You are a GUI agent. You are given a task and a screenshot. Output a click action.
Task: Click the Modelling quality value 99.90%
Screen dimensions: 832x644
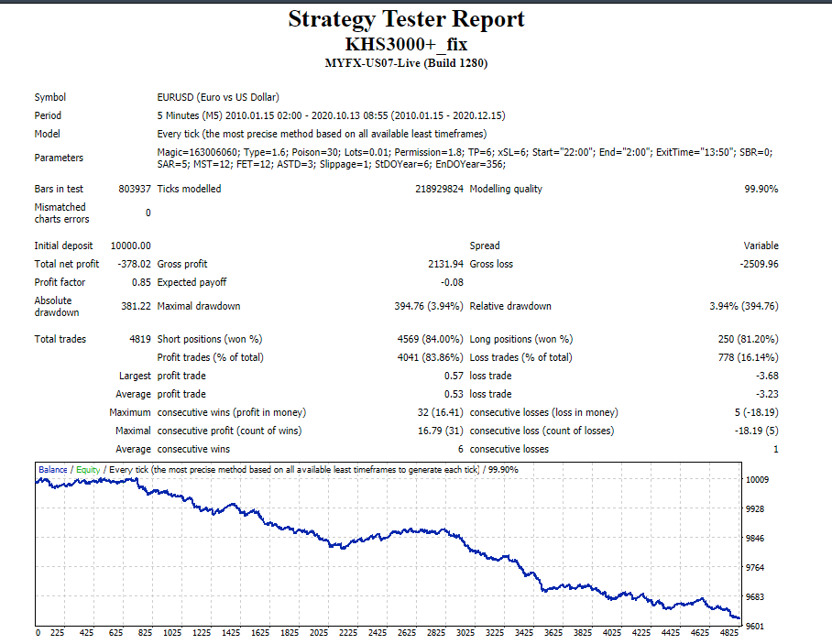(761, 189)
